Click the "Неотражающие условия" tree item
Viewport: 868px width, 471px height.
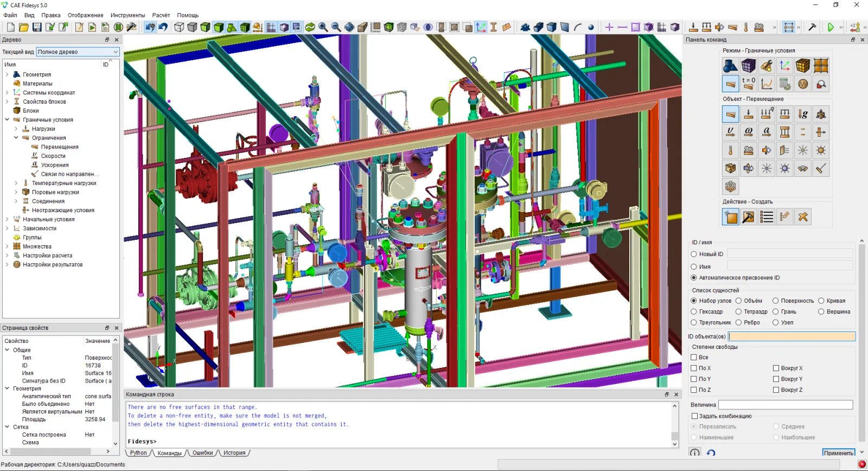pyautogui.click(x=63, y=210)
